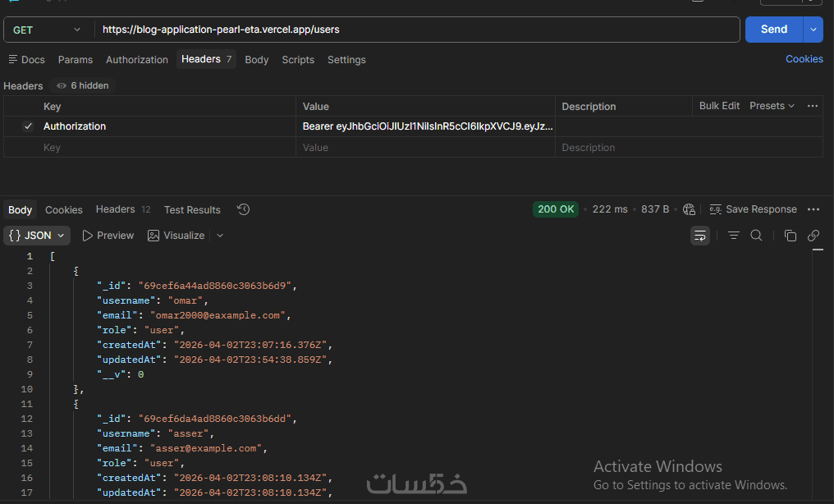Image resolution: width=834 pixels, height=504 pixels.
Task: Click the response link icon
Action: [813, 236]
